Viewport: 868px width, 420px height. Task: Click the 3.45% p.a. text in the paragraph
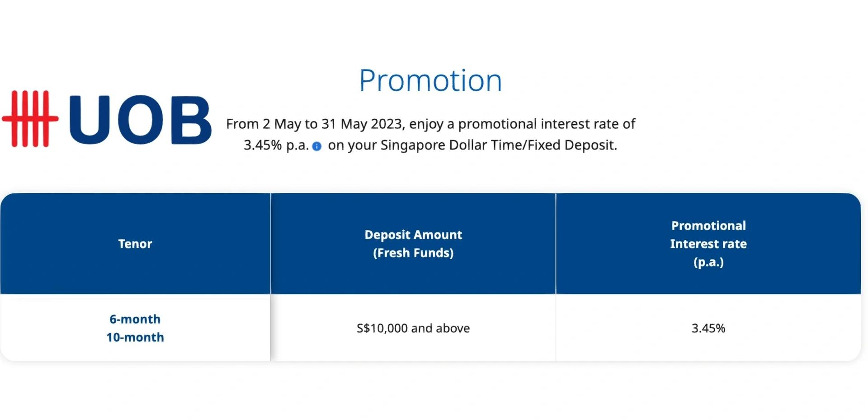tap(276, 145)
